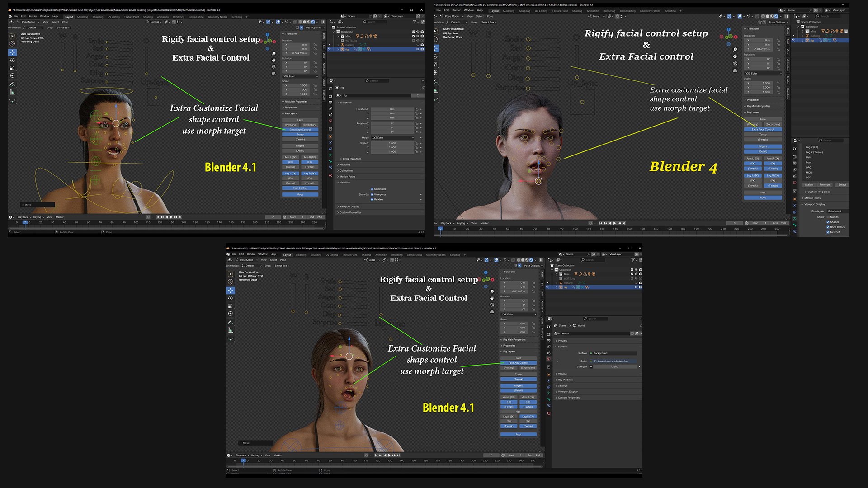868x488 pixels.
Task: Switch to Sculpting tab in top-left window
Action: click(98, 17)
